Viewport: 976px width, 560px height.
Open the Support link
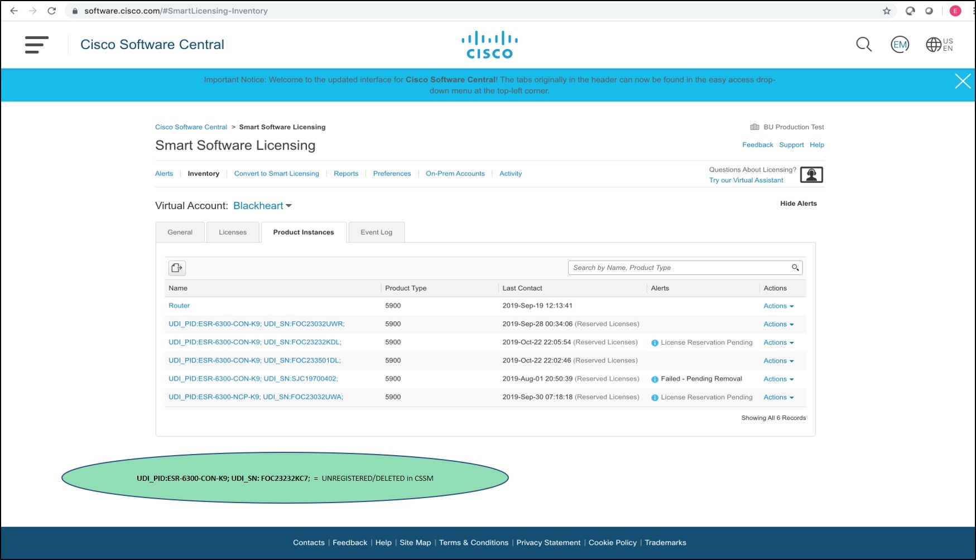coord(791,145)
